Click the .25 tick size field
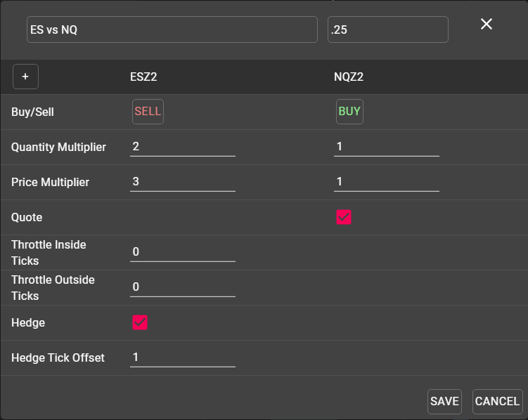The image size is (528, 420). point(387,29)
